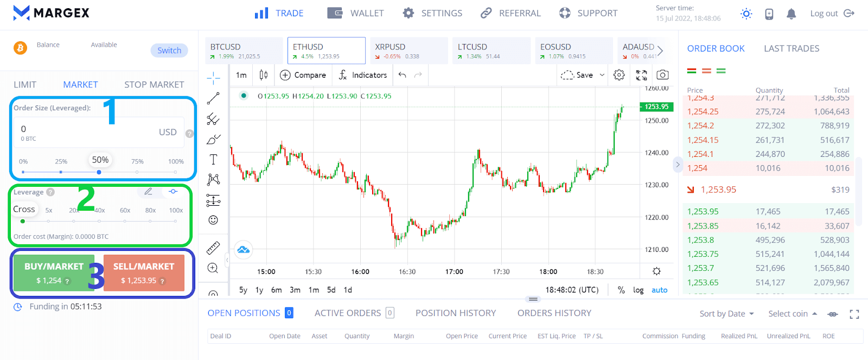Open the mobile app icon
Viewport: 868px width, 360px height.
(x=769, y=14)
